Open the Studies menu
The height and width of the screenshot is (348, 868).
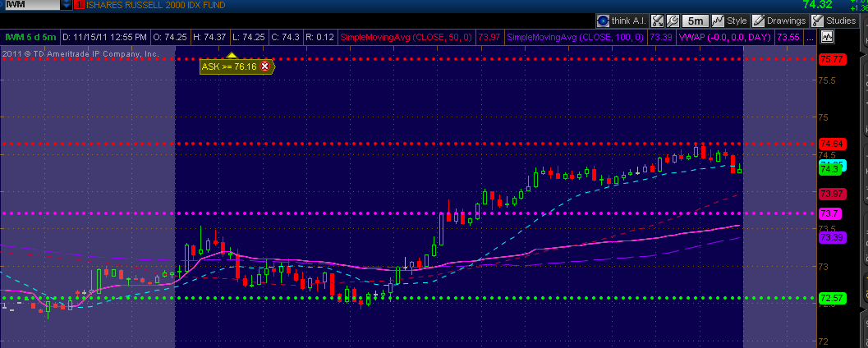834,21
